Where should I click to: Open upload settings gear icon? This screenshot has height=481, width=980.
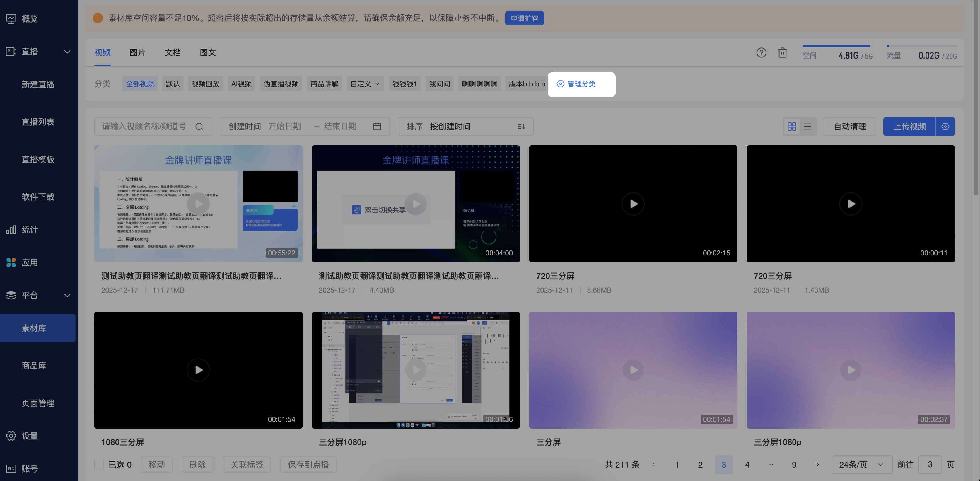[x=945, y=127]
